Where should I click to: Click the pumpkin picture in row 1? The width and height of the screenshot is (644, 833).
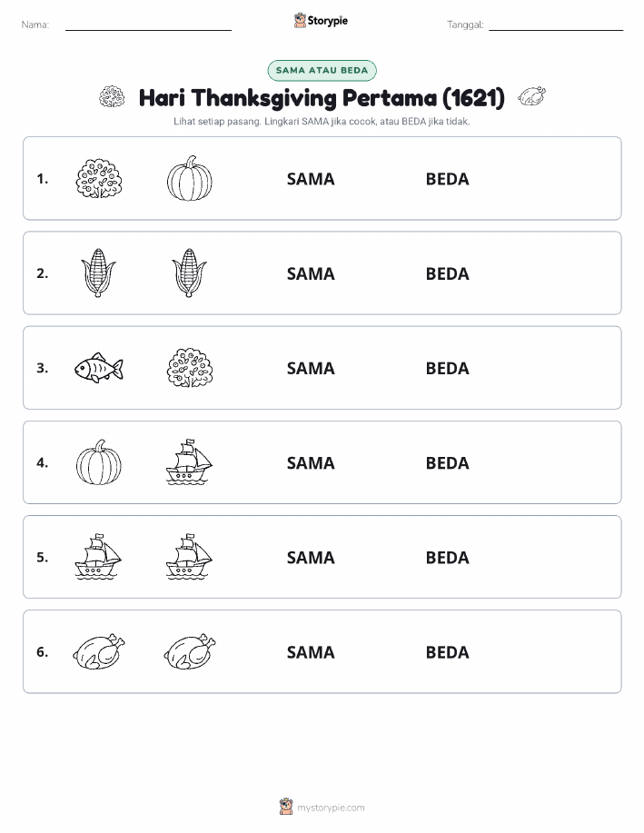pos(190,178)
